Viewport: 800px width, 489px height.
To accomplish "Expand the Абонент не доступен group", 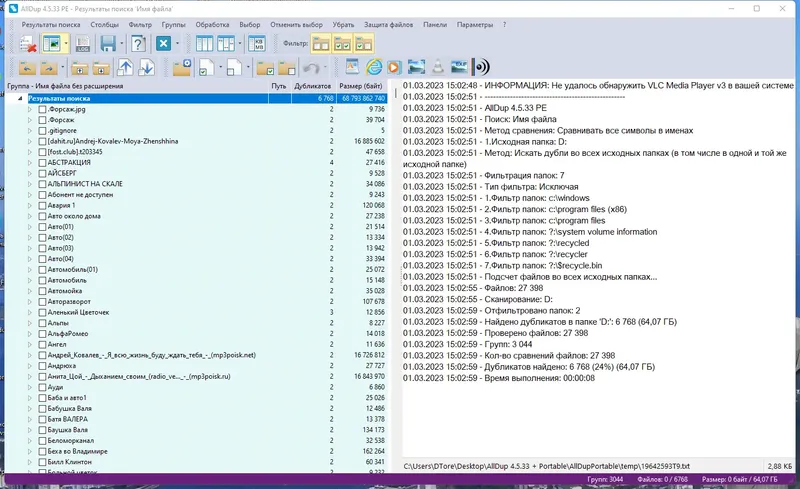I will coord(30,195).
